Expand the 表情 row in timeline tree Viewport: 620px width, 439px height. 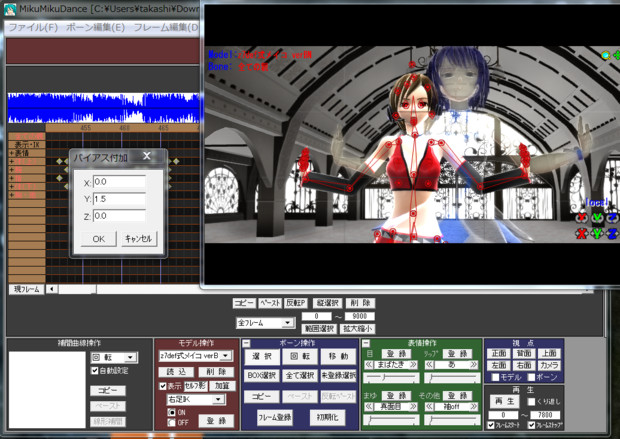(11, 153)
